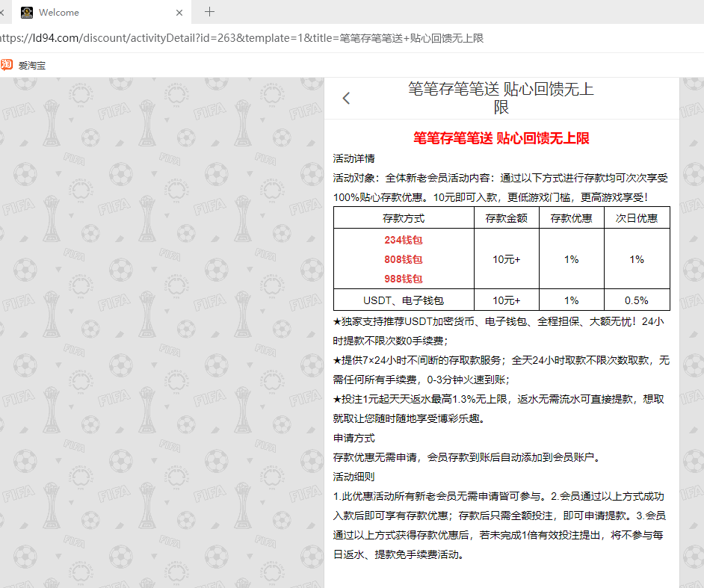The width and height of the screenshot is (704, 588).
Task: Click the red 笔笔存笔笔送 promotion heading
Action: point(501,138)
